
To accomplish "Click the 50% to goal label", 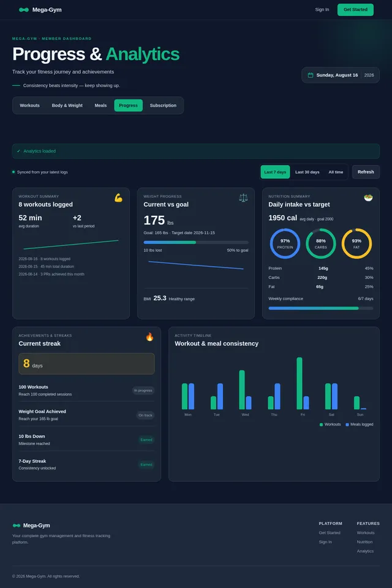I will 238,250.
